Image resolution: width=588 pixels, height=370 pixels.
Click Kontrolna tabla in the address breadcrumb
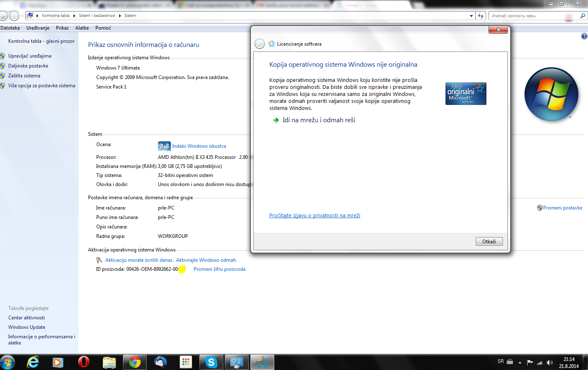[x=56, y=16]
